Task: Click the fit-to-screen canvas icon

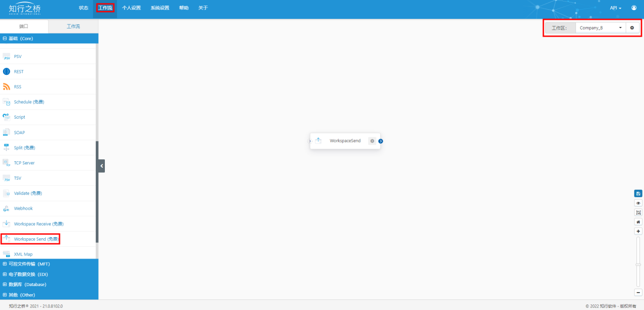Action: pos(638,212)
